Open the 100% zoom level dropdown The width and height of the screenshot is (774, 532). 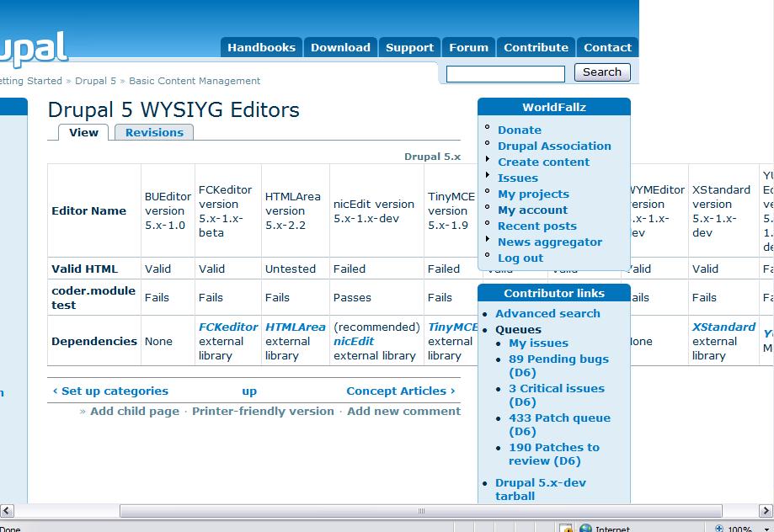pos(766,529)
